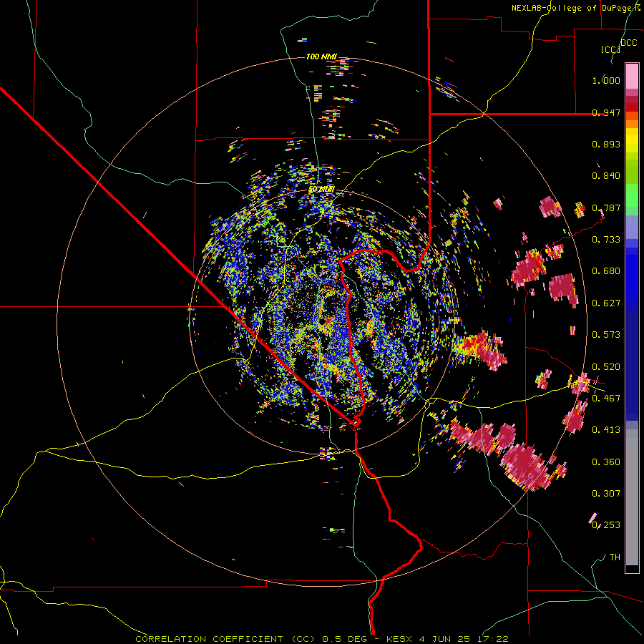Image resolution: width=644 pixels, height=644 pixels.
Task: Click the 0.520 scale value
Action: 606,367
